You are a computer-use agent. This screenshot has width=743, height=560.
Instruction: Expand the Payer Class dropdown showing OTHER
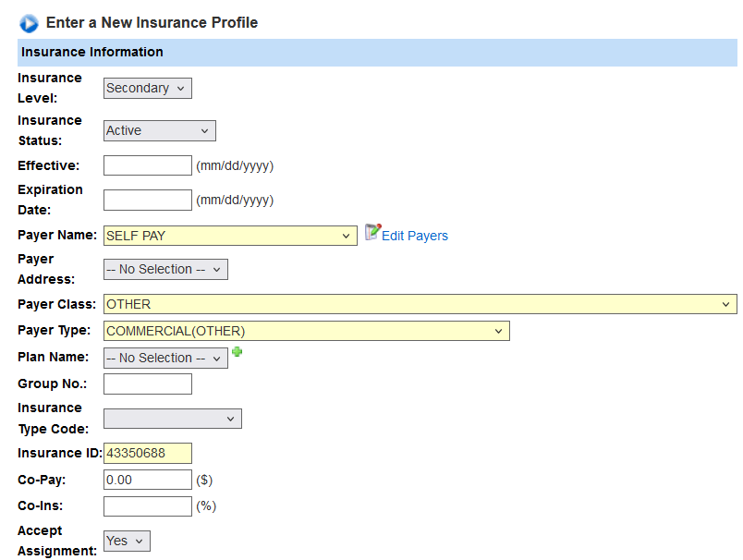420,304
